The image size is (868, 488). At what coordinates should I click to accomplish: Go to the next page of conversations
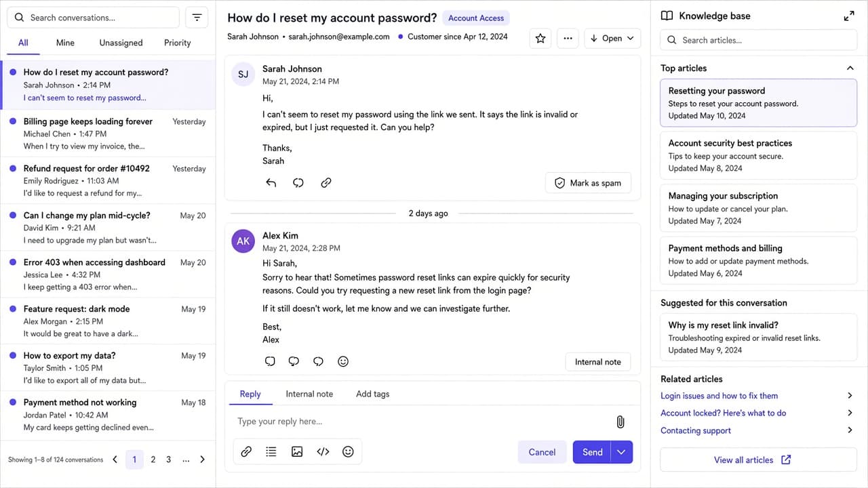202,460
